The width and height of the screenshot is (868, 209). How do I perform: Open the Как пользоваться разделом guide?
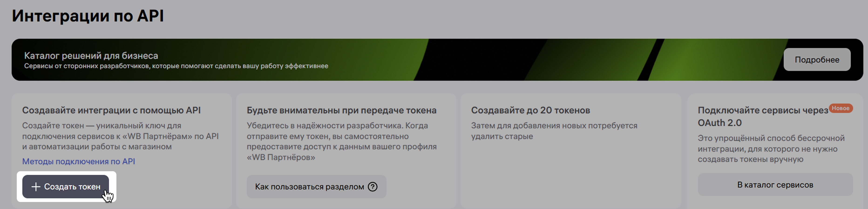(309, 187)
